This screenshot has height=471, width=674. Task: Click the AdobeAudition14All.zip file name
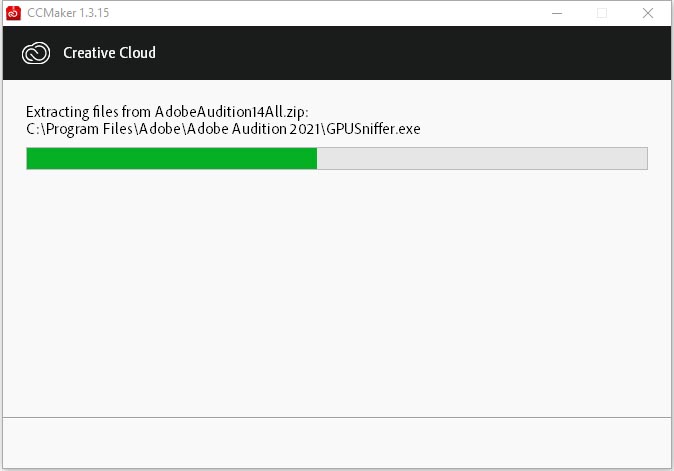pos(230,112)
